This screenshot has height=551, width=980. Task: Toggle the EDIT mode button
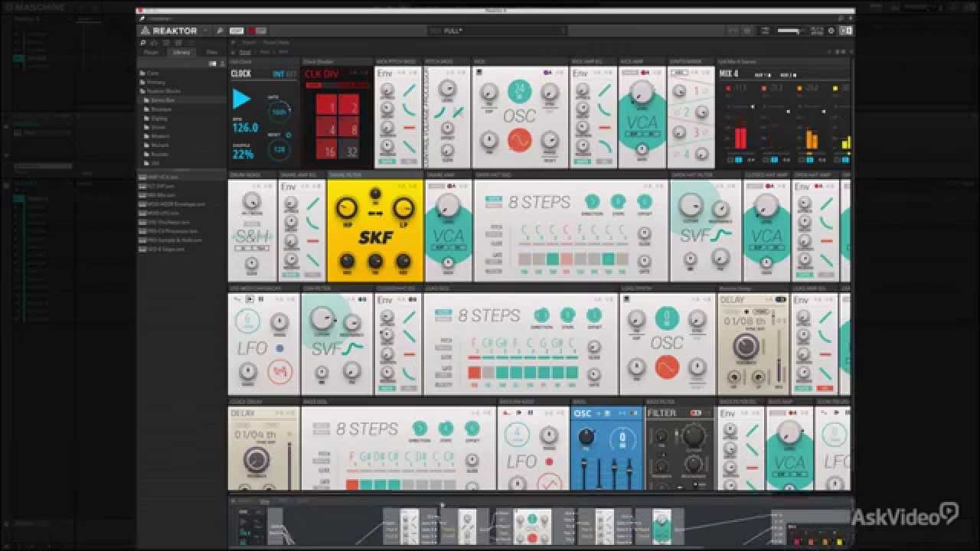tap(237, 31)
